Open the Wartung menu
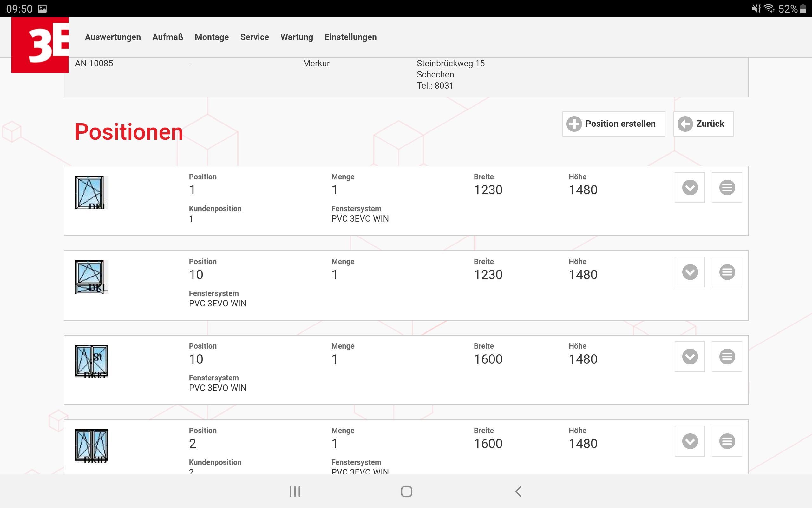This screenshot has height=508, width=812. [x=297, y=37]
